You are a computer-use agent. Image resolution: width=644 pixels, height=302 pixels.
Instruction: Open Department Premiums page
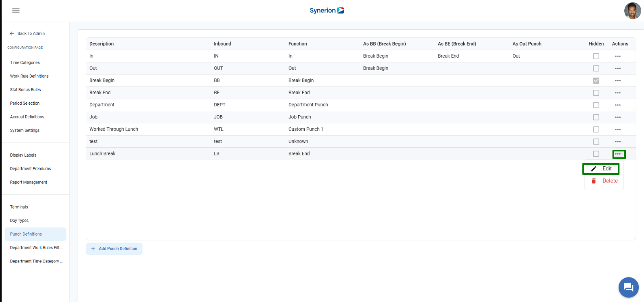coord(31,169)
